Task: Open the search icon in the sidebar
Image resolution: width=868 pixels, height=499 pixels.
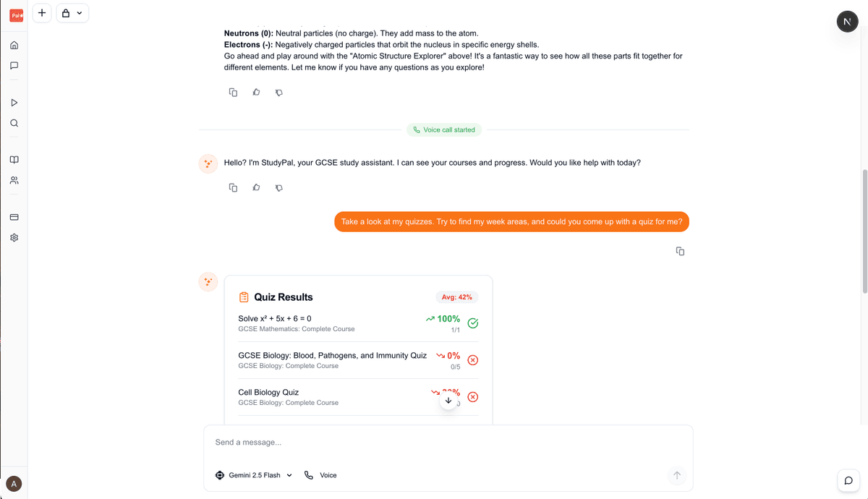Action: point(14,123)
